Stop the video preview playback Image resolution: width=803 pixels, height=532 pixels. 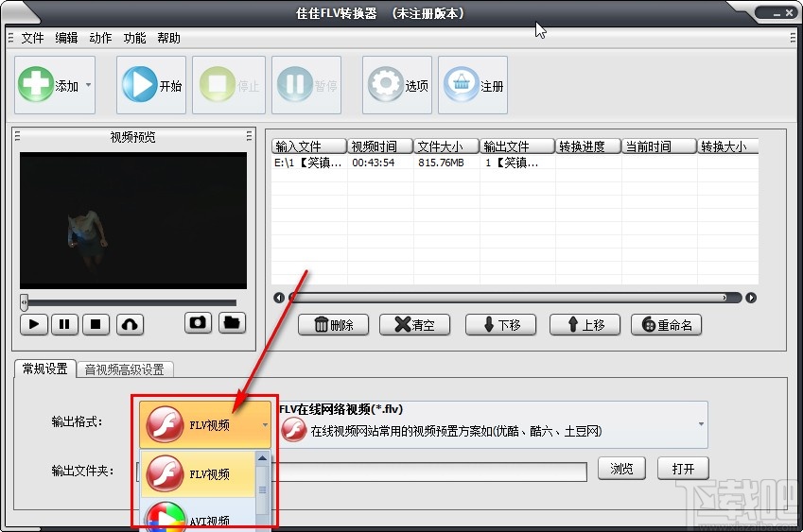[x=96, y=324]
